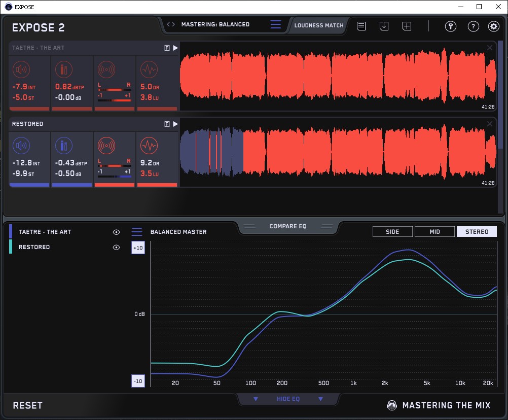Click the preset previous/next arrows icon

tap(171, 24)
